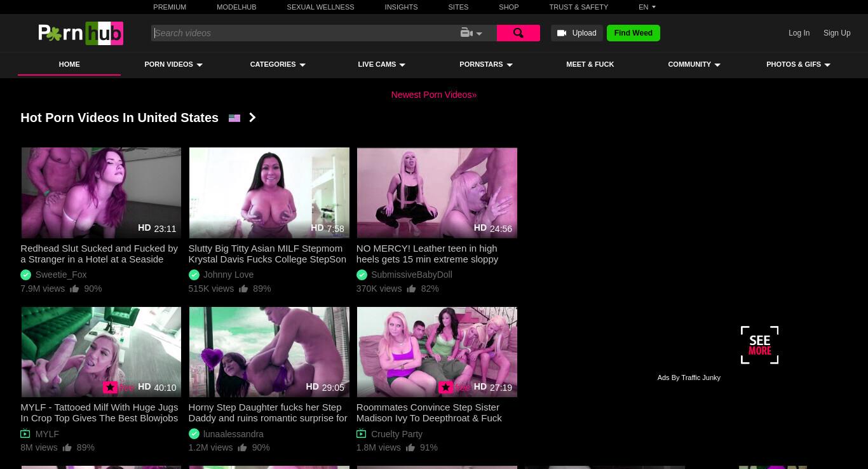Open the Premium top-bar link
The width and height of the screenshot is (868, 469).
(x=170, y=7)
